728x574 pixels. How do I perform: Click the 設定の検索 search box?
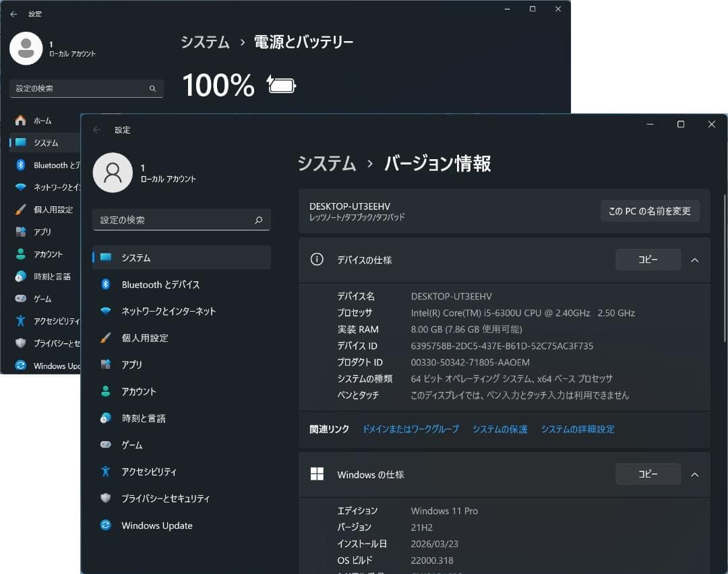(x=181, y=219)
